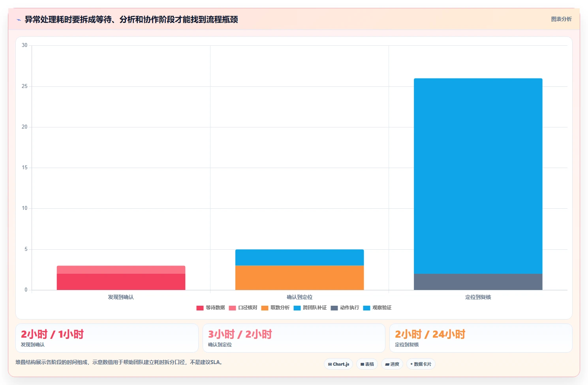Click the red 等待数据 segment of 发现到确认 bar
The width and height of the screenshot is (588, 385).
(x=121, y=282)
